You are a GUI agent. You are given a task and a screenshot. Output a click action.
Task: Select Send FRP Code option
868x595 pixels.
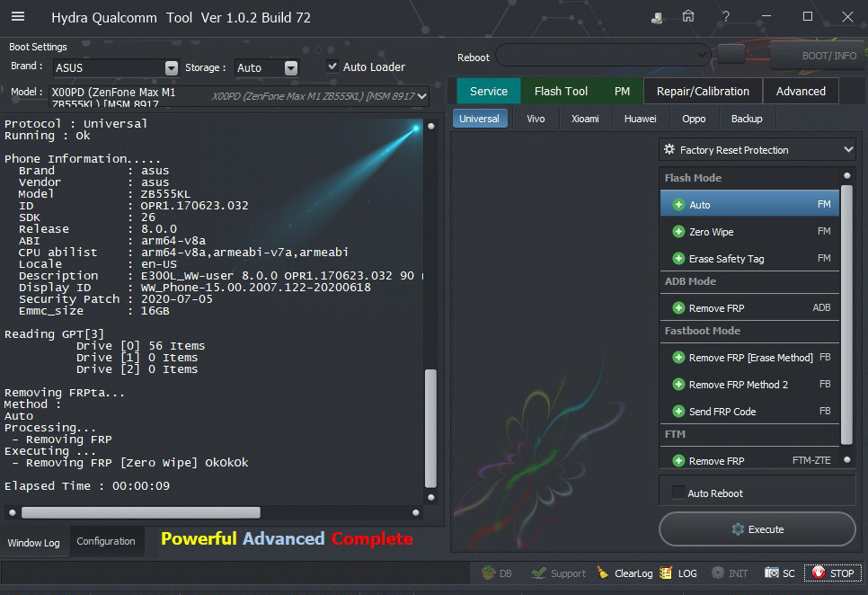(749, 412)
